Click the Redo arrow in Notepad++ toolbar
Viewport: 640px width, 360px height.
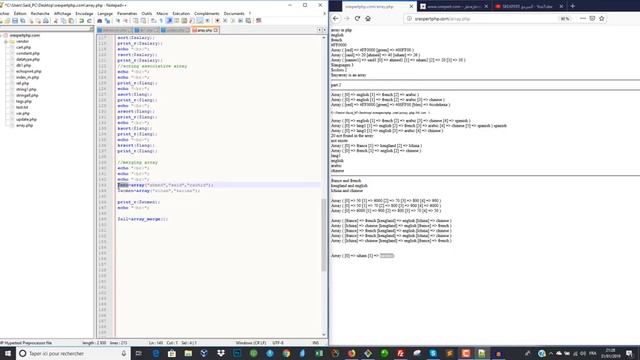click(89, 21)
